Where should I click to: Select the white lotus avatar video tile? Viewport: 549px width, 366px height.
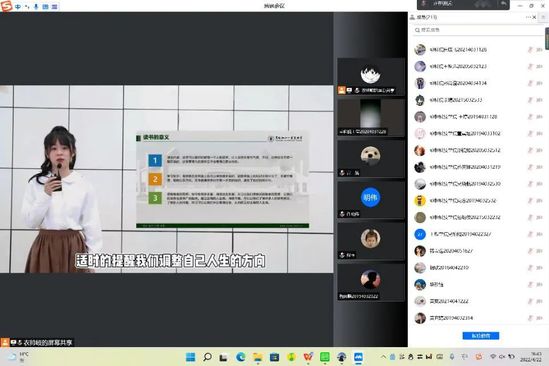click(371, 77)
